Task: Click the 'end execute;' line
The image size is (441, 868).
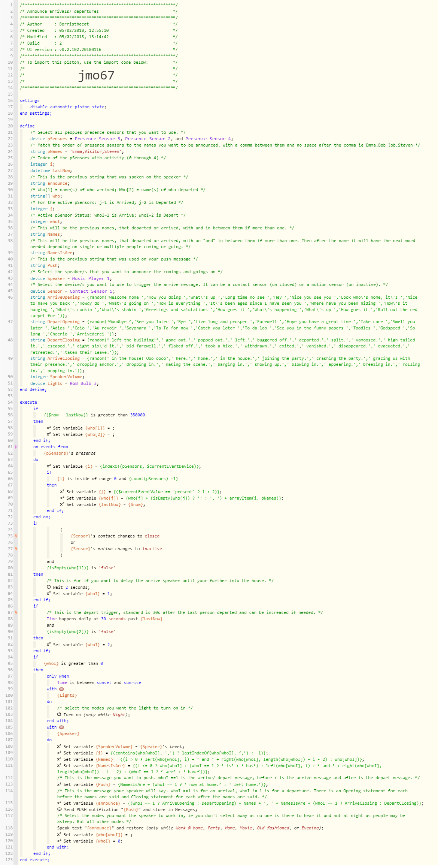Action: (x=34, y=860)
